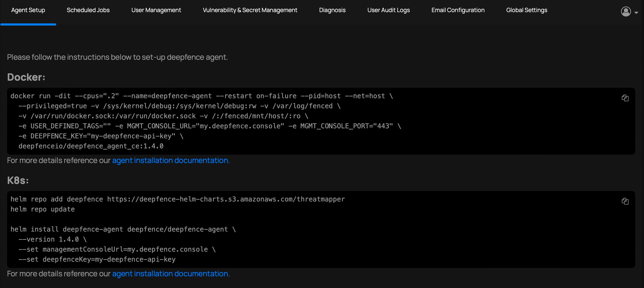This screenshot has height=288, width=644.
Task: Go to the User Management tab
Action: point(156,10)
